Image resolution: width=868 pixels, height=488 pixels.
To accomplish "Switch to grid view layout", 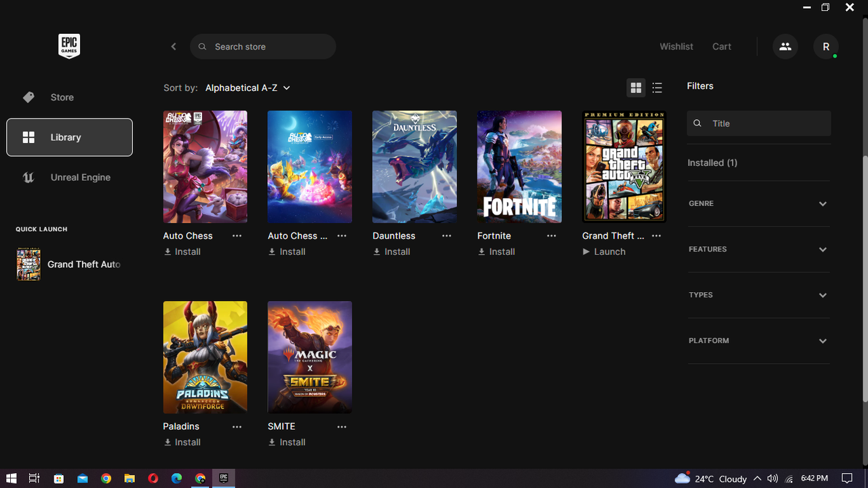I will click(x=636, y=88).
